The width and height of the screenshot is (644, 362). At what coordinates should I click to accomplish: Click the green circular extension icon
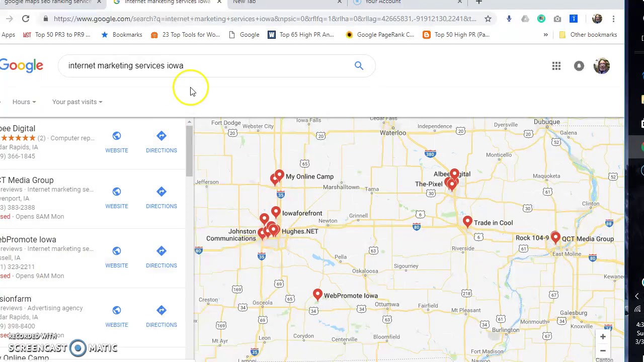click(541, 19)
